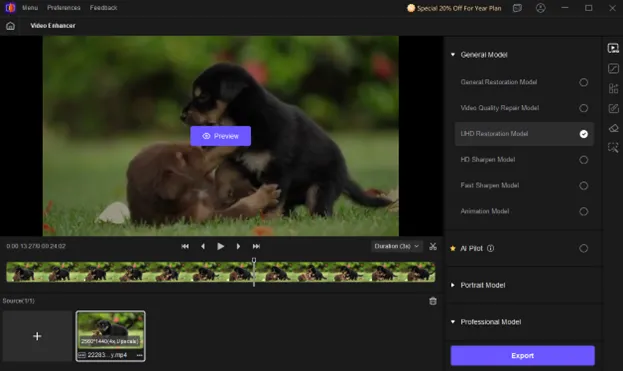Click the Source(1/1) label
Viewport: 623px width, 371px height.
pyautogui.click(x=19, y=301)
